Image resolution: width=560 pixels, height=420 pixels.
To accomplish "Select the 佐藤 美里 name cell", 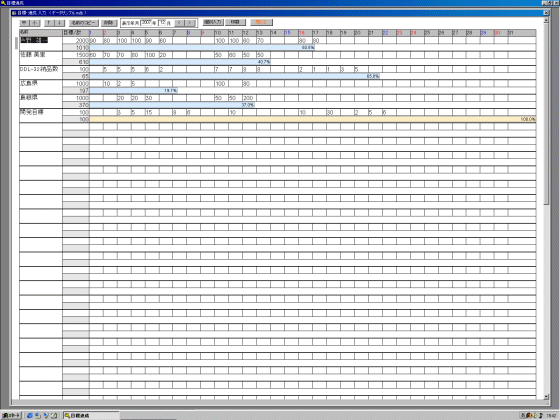I will (41, 58).
